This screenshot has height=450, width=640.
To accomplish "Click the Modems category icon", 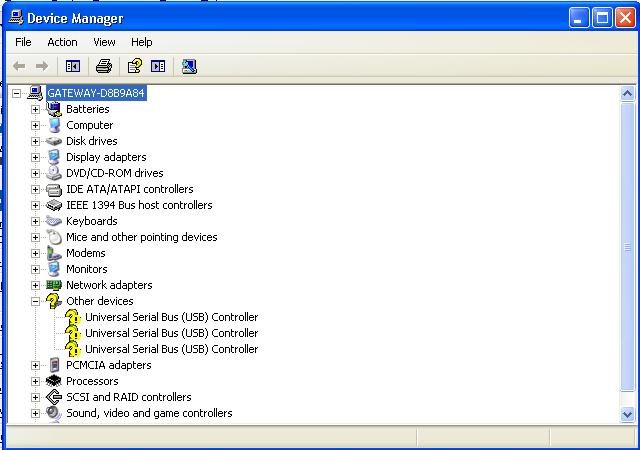I will click(54, 253).
